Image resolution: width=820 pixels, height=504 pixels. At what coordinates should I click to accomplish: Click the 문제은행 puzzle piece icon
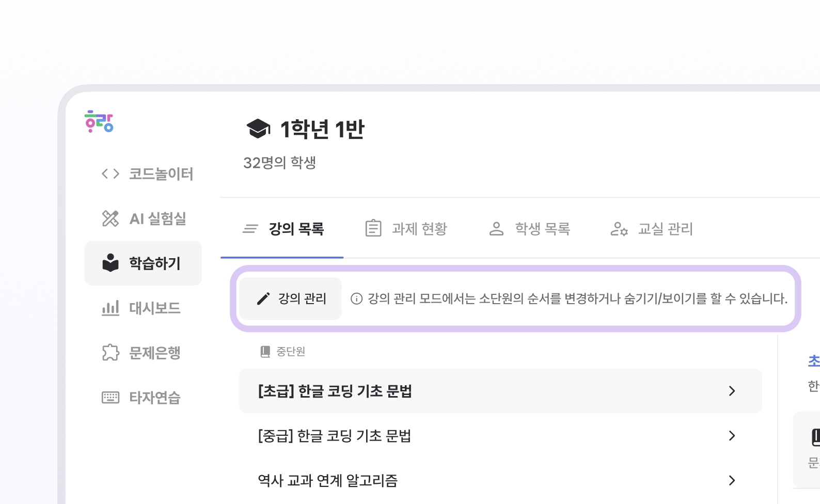pos(111,353)
